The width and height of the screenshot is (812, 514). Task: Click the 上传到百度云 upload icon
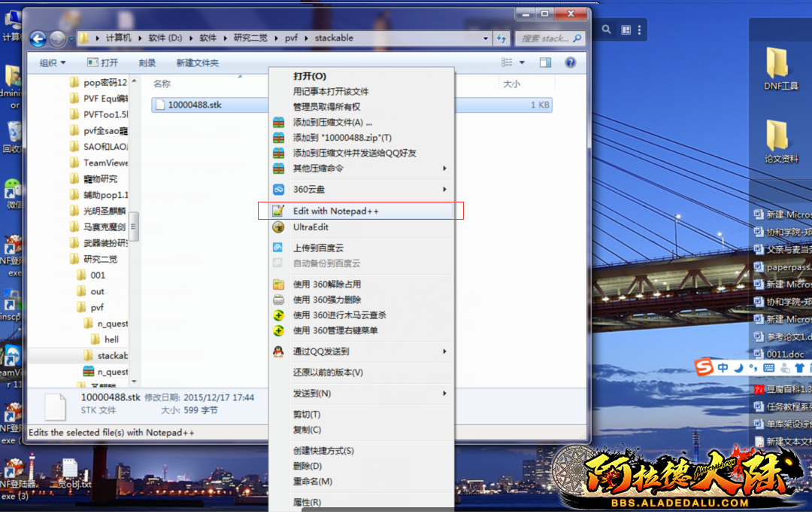(278, 248)
